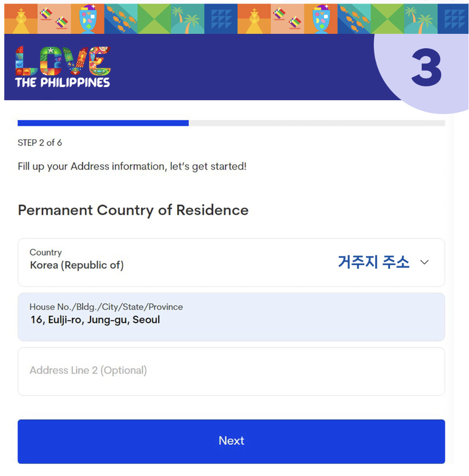
Task: Click the filled blue part of progress bar
Action: pyautogui.click(x=103, y=123)
